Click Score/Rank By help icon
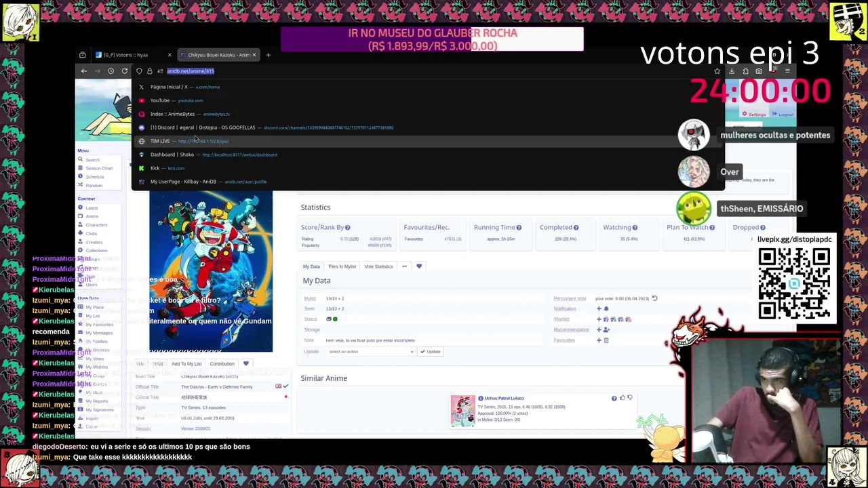Image resolution: width=868 pixels, height=488 pixels. point(347,228)
